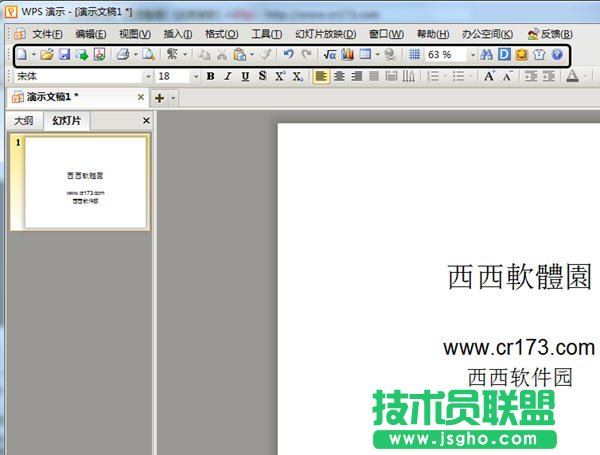The height and width of the screenshot is (455, 600).
Task: Expand dropdown arrow next to print icon
Action: (135, 55)
